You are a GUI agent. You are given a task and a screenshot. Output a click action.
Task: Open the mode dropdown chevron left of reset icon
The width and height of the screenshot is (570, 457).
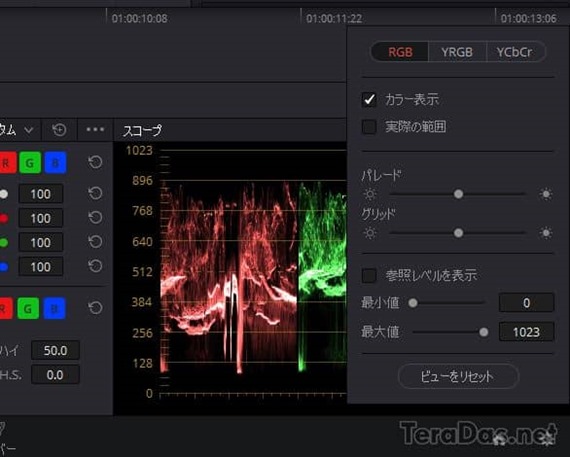[x=29, y=130]
